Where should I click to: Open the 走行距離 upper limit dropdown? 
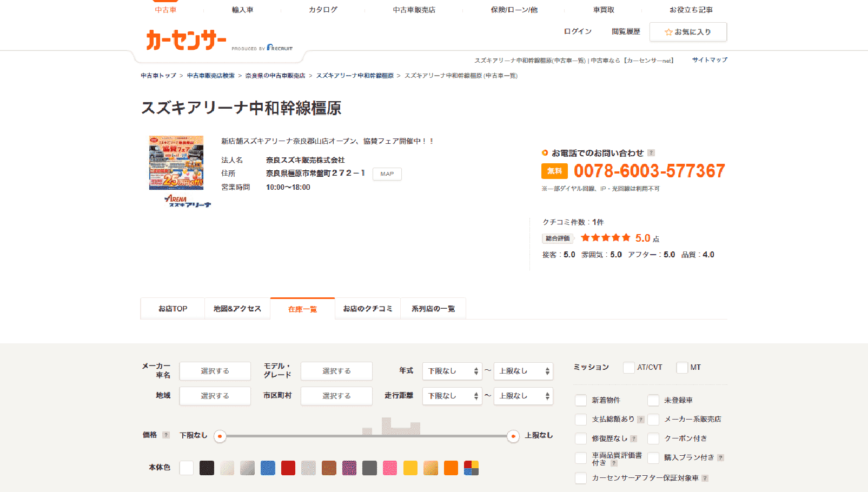pyautogui.click(x=523, y=396)
